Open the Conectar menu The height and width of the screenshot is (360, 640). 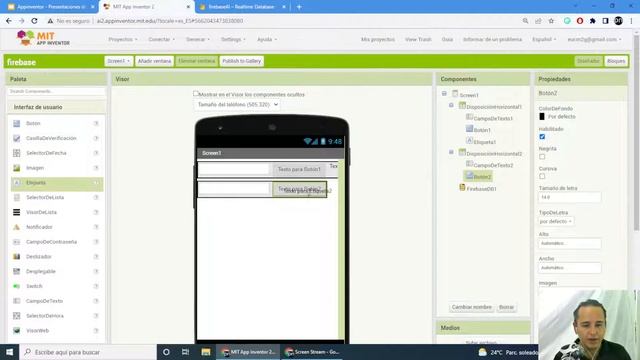(161, 40)
